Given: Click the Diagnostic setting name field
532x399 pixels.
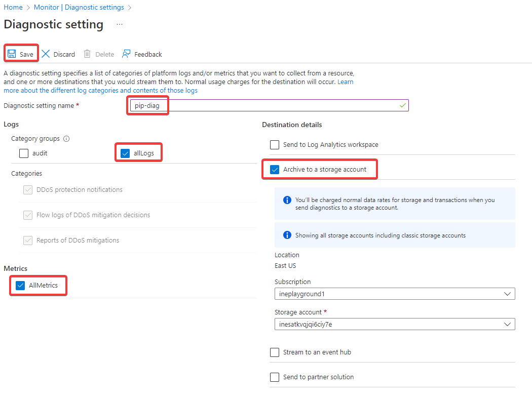Looking at the screenshot, I should coord(284,105).
